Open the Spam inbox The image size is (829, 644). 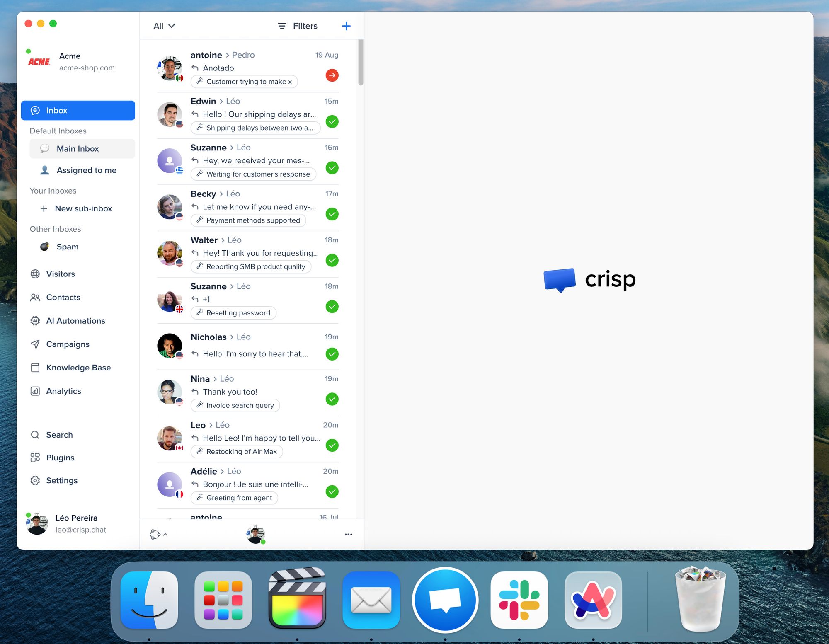(x=82, y=247)
